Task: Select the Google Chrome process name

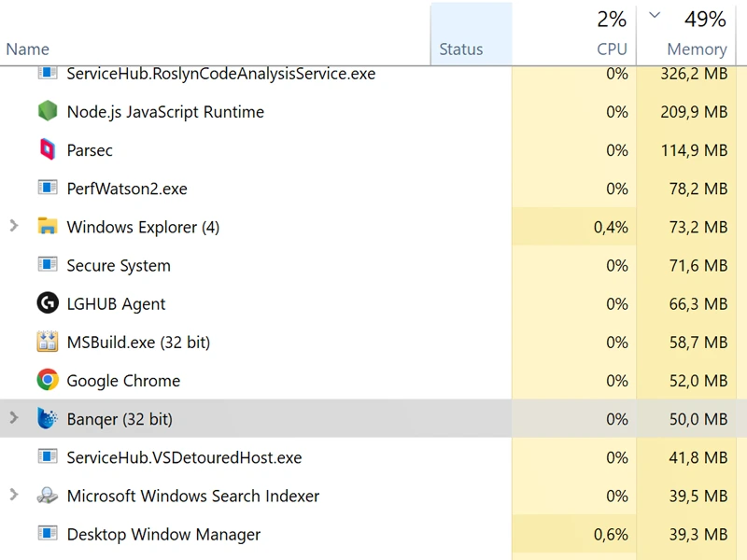Action: coord(123,381)
